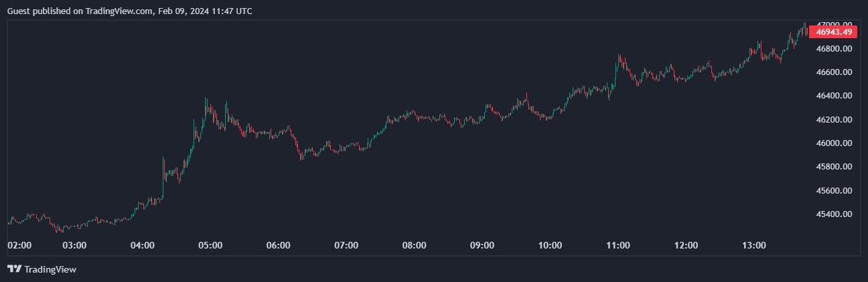Click the 46800.00 price scale label
Screen dimensions: 868x282
[x=833, y=49]
